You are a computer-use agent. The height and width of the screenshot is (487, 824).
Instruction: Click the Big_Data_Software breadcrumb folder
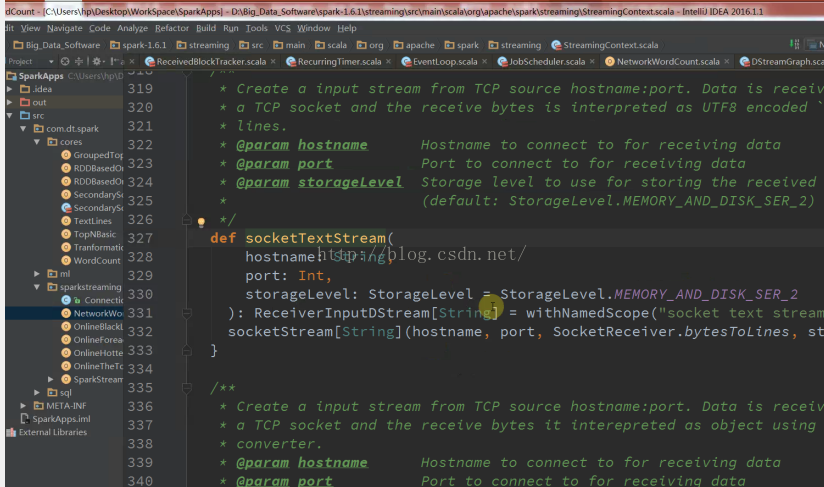click(57, 45)
